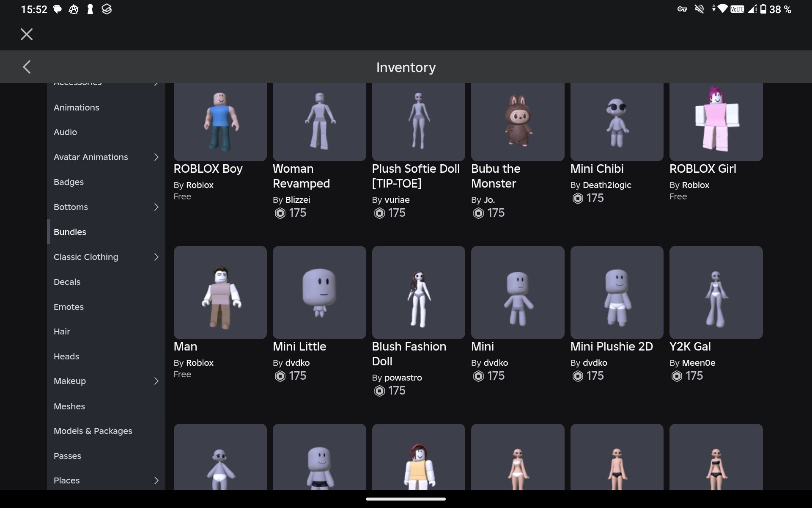The image size is (812, 508).
Task: Click the Mini bundle title text
Action: click(x=483, y=347)
